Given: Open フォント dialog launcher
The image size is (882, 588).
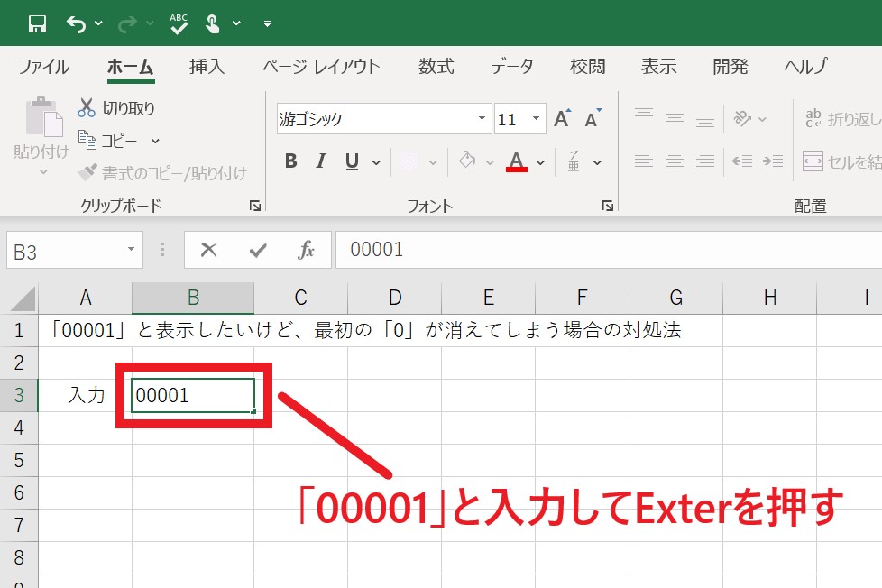Looking at the screenshot, I should click(x=608, y=206).
